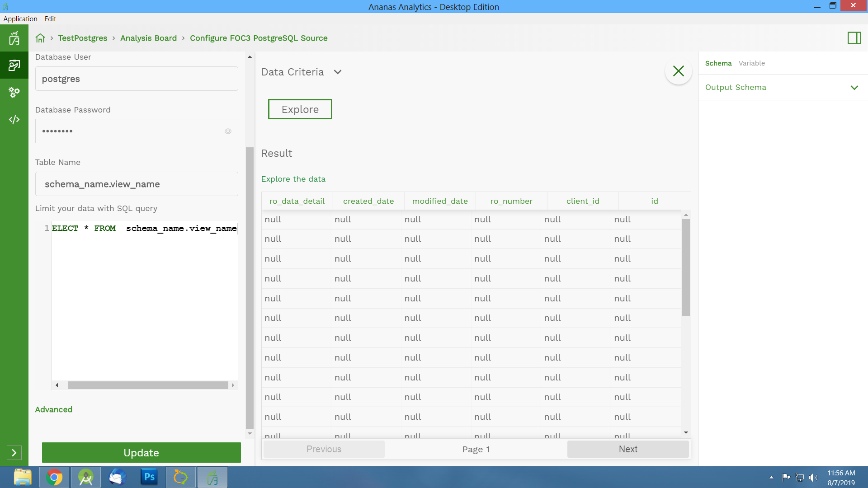The width and height of the screenshot is (868, 488).
Task: Open Google Chrome from the taskbar
Action: pyautogui.click(x=54, y=477)
